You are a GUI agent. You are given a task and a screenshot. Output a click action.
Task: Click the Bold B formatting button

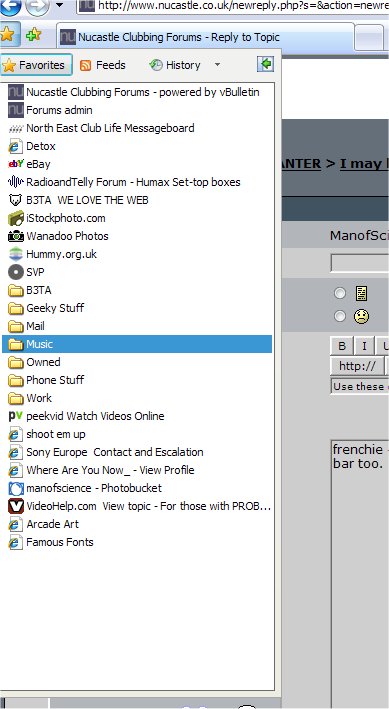[342, 346]
